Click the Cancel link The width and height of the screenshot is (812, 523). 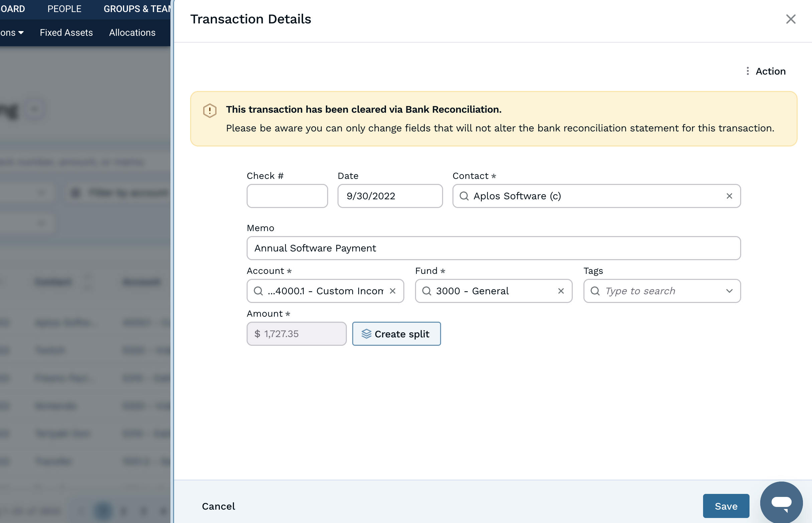(218, 506)
